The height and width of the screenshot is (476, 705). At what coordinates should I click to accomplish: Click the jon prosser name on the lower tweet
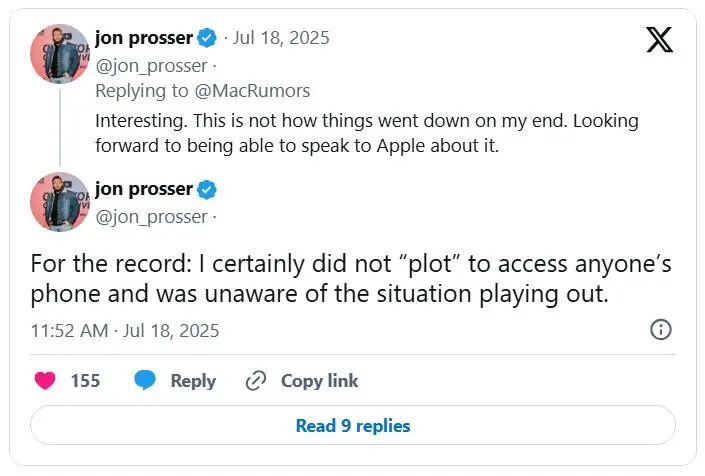click(143, 189)
